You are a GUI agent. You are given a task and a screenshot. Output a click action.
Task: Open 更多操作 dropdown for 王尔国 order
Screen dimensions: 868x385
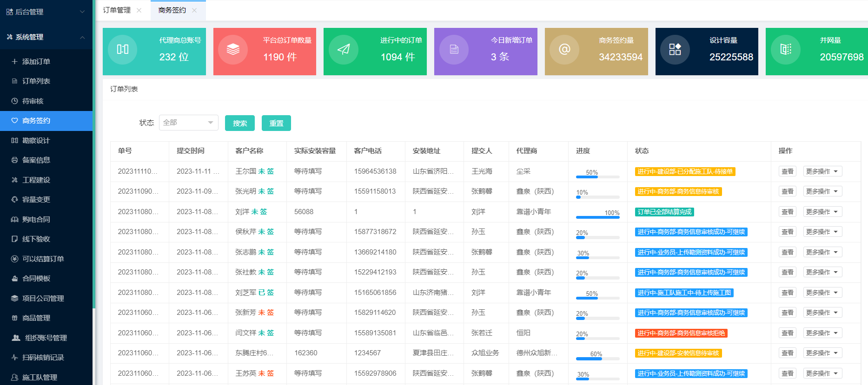822,171
